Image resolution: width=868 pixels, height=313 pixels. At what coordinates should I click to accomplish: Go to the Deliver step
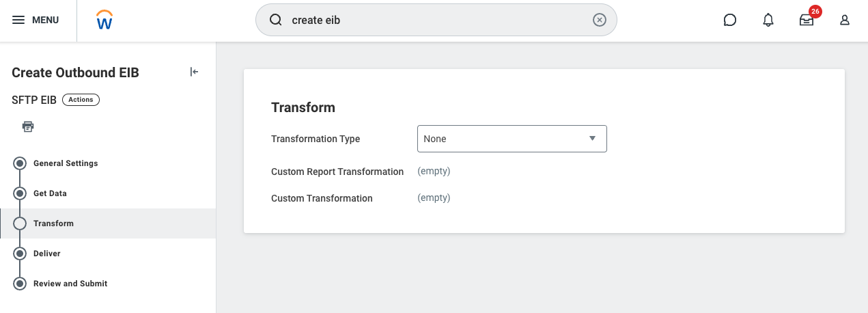pyautogui.click(x=47, y=254)
